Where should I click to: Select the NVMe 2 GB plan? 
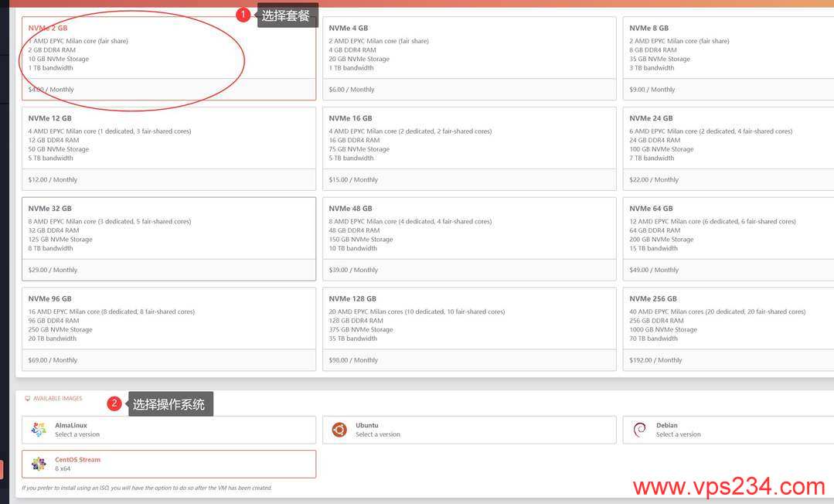coord(169,58)
